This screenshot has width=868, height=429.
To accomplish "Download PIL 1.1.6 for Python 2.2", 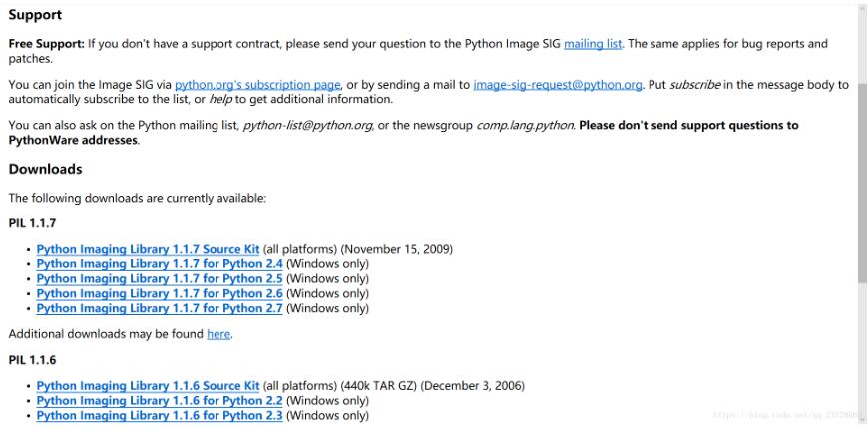I will coord(160,401).
